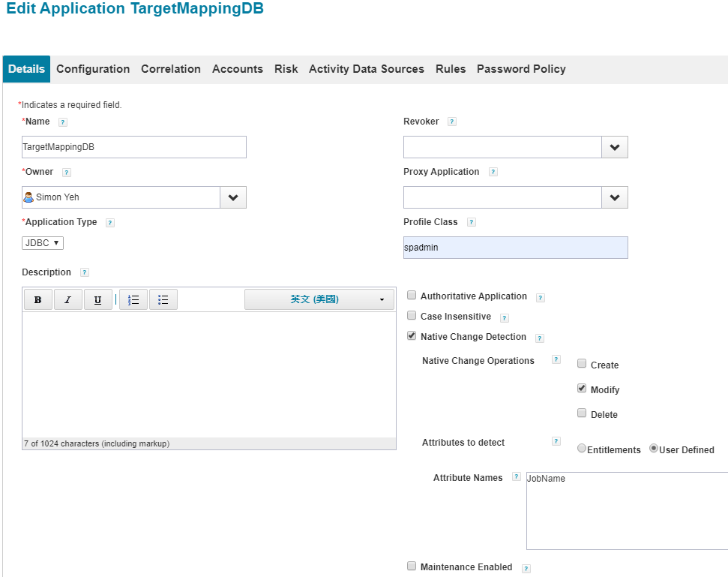The height and width of the screenshot is (577, 728).
Task: Insert a bulleted list in Description
Action: point(163,300)
